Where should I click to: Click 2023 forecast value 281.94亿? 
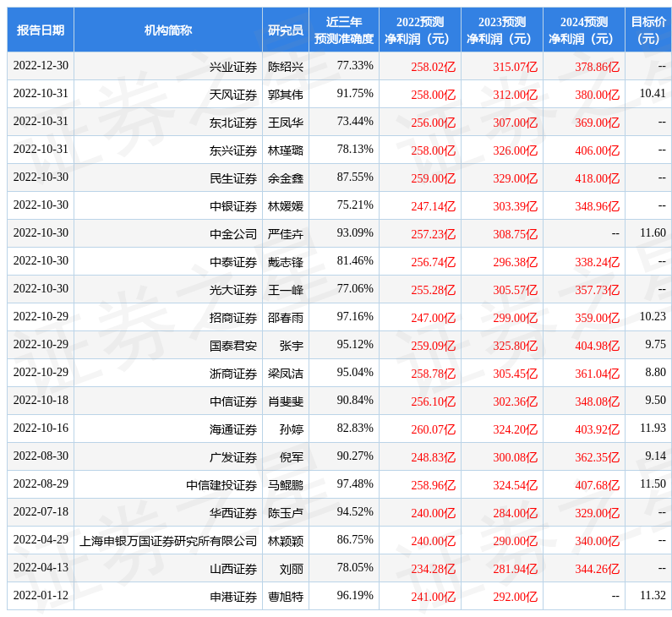515,569
